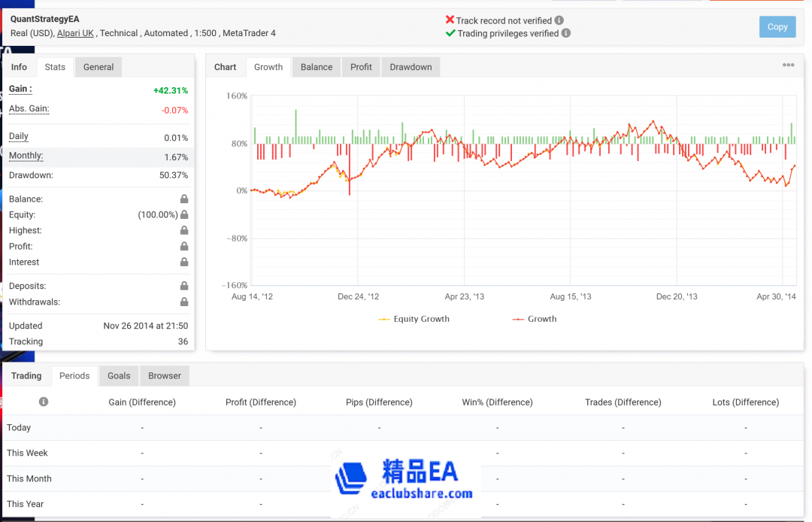Toggle Growth series in chart legend
The width and height of the screenshot is (812, 522).
[x=534, y=319]
